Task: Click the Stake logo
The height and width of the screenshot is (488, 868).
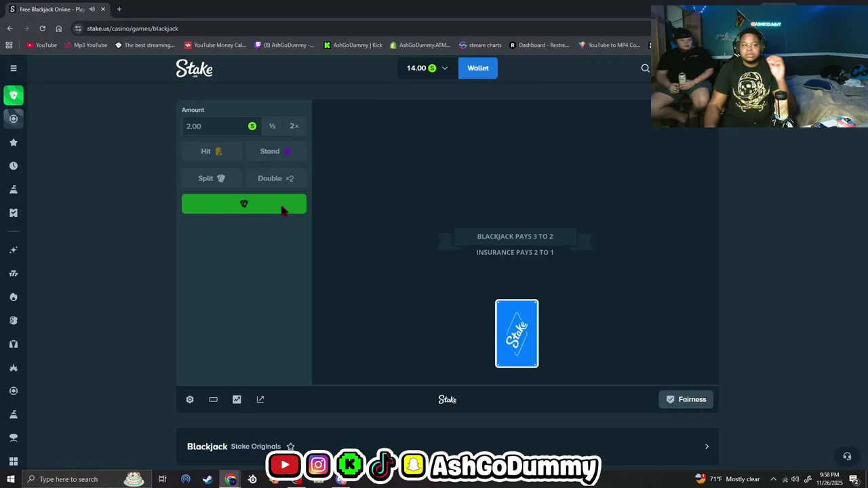Action: (194, 68)
